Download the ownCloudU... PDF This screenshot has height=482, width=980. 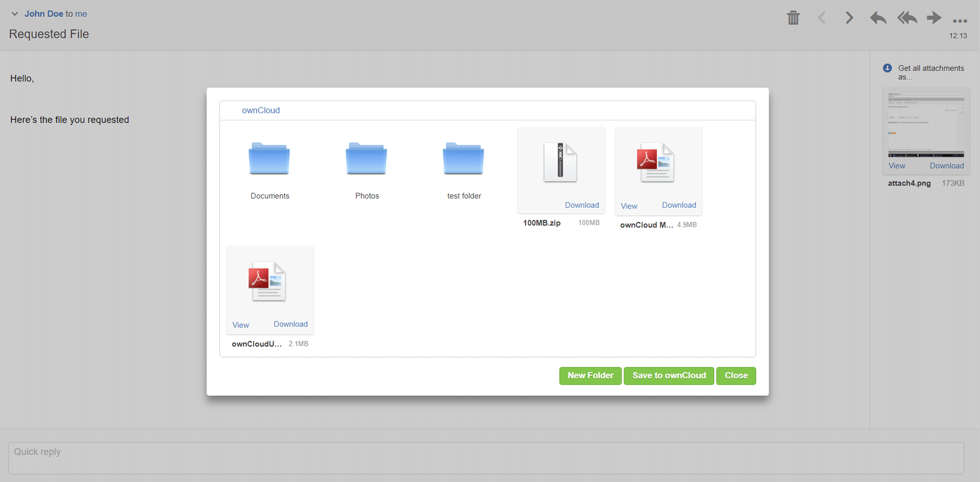coord(290,324)
